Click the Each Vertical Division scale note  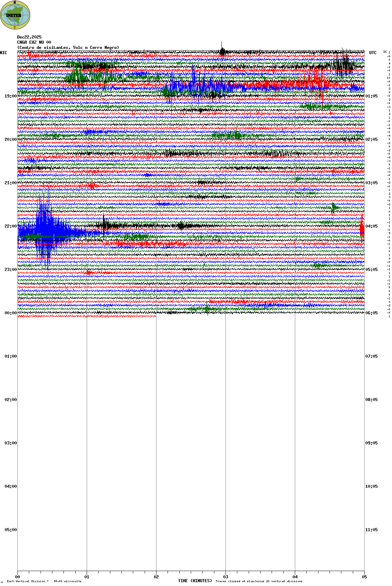pyautogui.click(x=44, y=581)
